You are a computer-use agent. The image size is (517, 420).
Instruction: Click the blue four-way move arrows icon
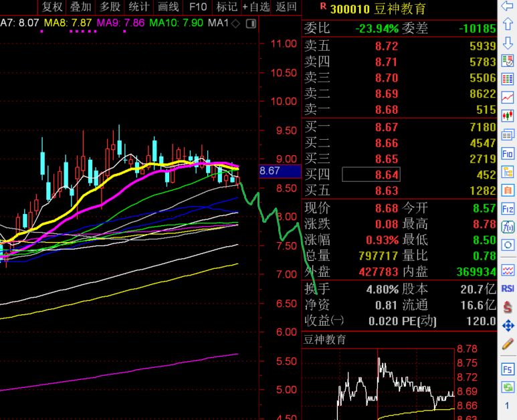coord(508,326)
